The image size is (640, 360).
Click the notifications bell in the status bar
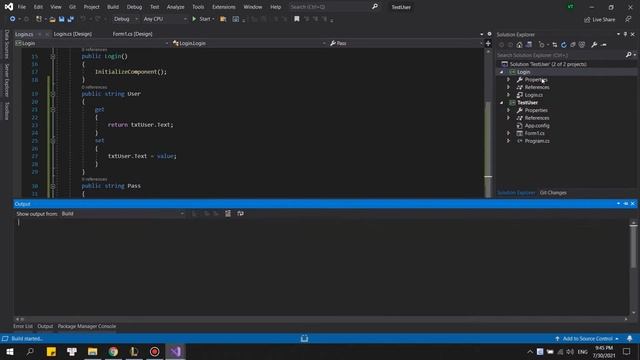630,338
